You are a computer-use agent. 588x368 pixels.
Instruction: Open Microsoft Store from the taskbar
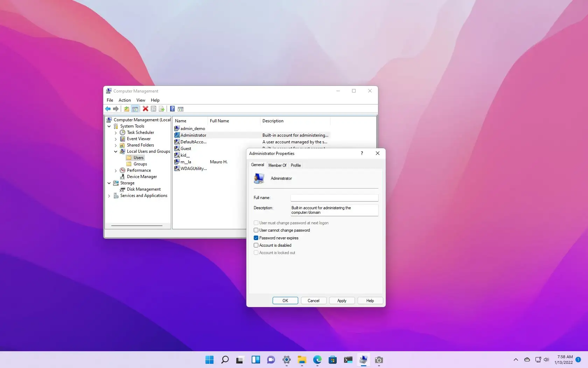click(332, 360)
